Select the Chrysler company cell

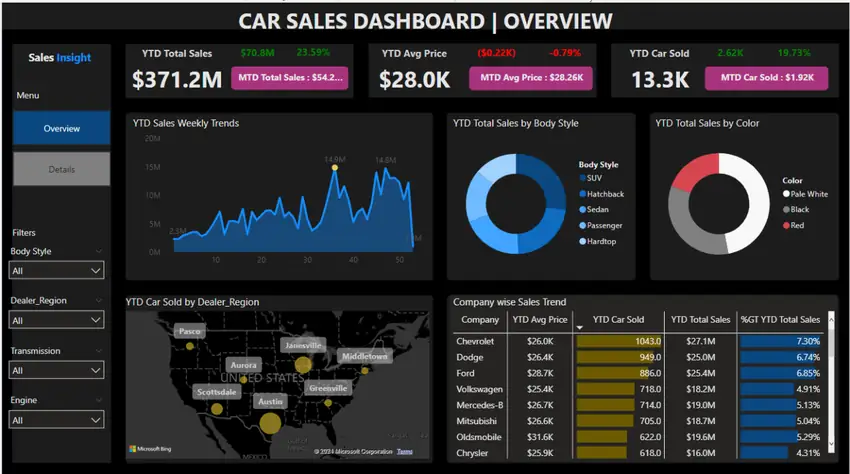[x=472, y=453]
